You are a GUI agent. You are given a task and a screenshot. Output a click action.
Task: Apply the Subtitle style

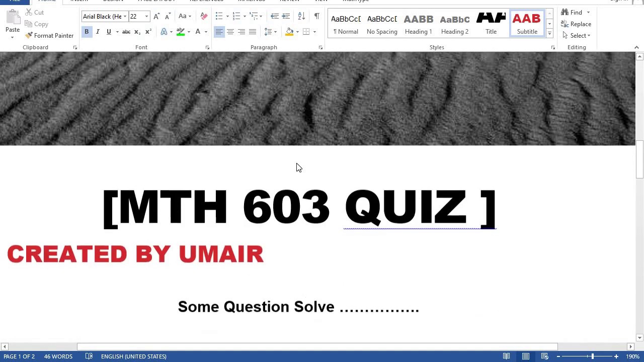(527, 24)
